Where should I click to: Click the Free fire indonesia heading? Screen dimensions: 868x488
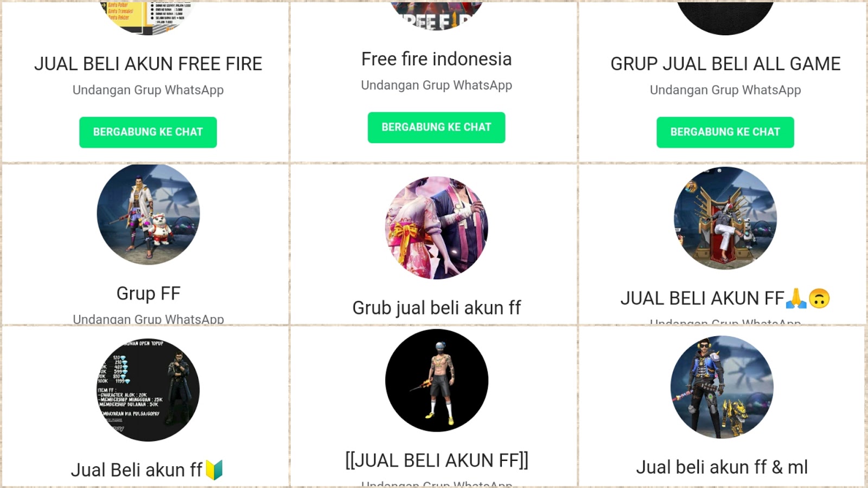437,59
